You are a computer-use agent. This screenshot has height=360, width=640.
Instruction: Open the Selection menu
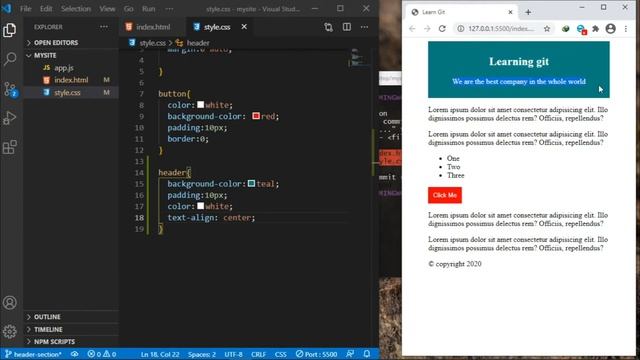pos(76,9)
